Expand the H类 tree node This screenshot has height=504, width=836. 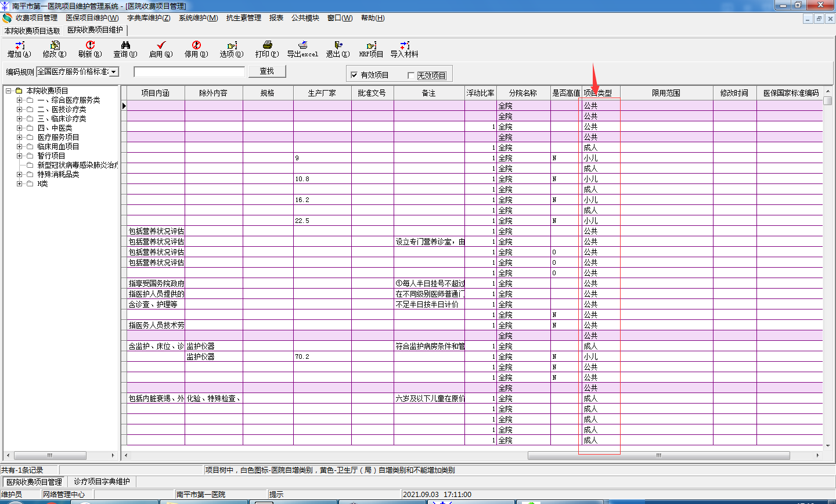click(x=19, y=183)
